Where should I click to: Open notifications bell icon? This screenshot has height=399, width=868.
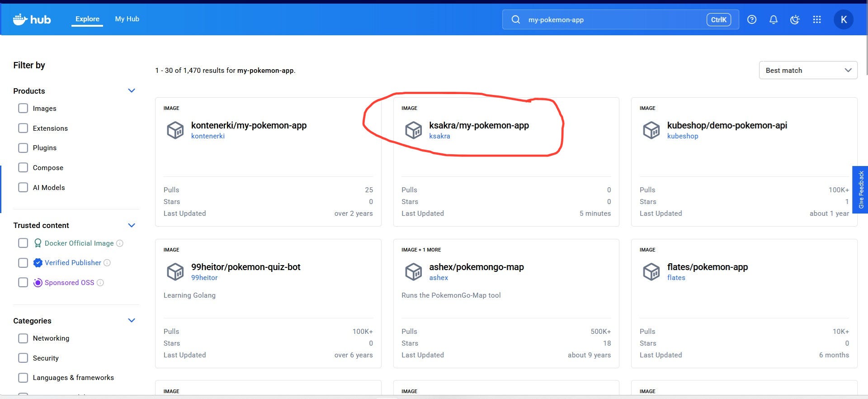774,19
